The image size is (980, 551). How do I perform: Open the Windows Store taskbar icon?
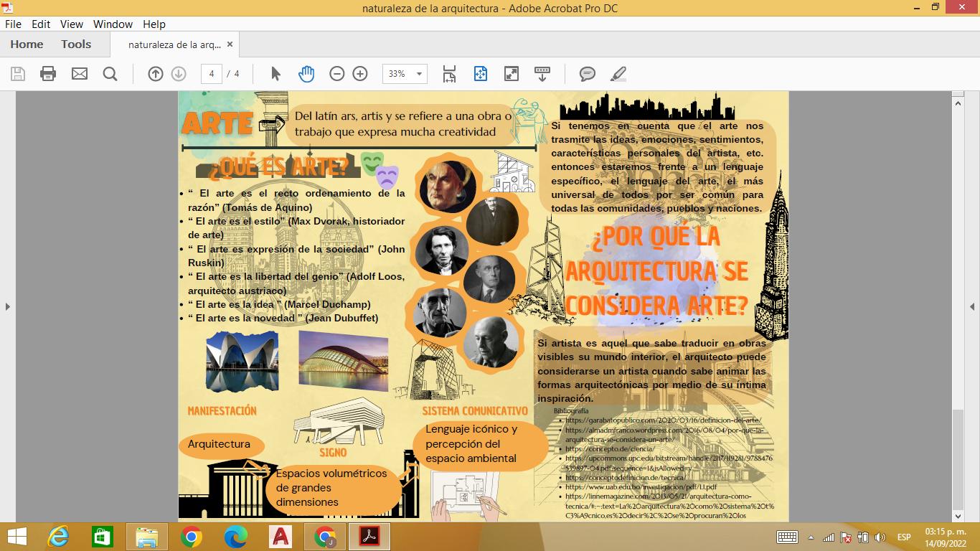point(103,537)
